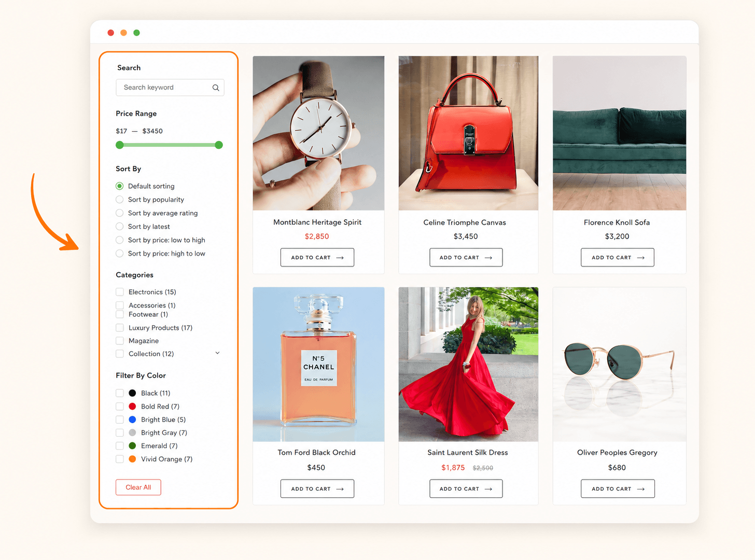Click the orange color swatch dot
Image resolution: width=755 pixels, height=560 pixels.
(132, 459)
